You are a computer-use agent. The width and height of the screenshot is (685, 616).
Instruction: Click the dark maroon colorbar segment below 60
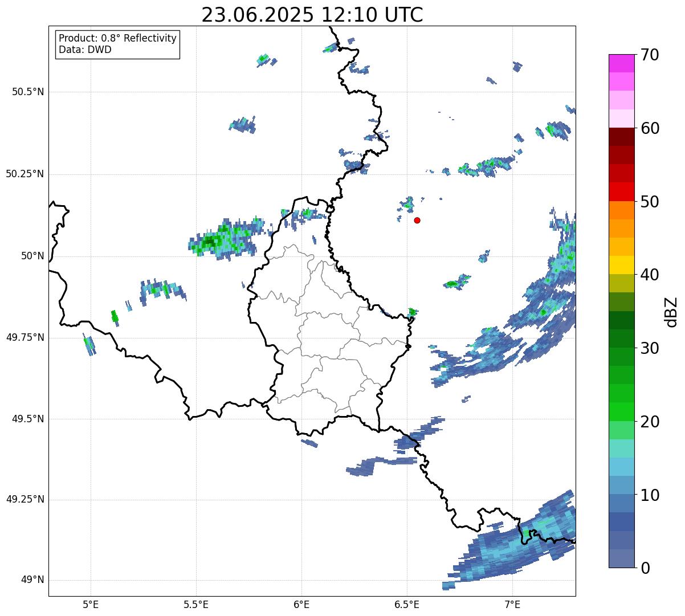[622, 137]
